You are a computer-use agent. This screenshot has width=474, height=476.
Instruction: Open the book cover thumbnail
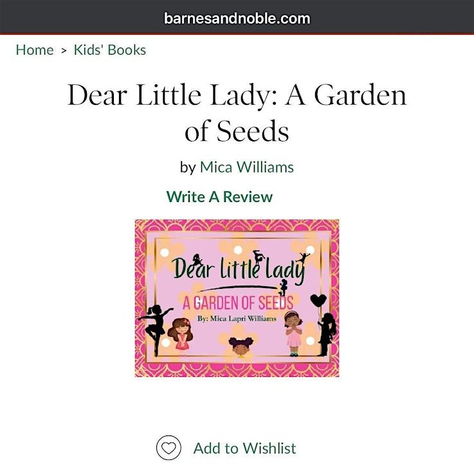[237, 298]
